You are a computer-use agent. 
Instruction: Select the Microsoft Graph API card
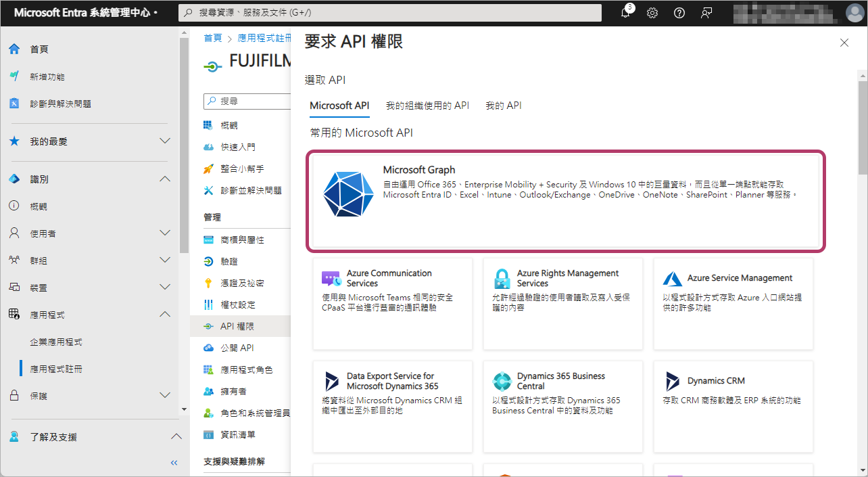pos(566,202)
